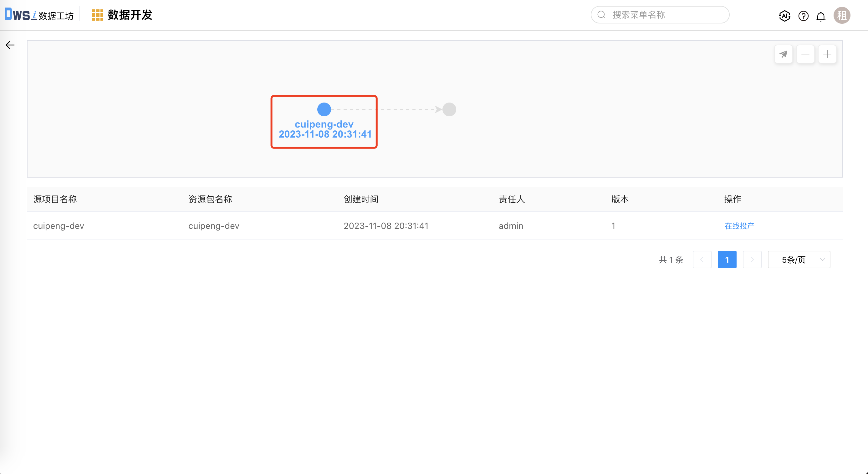Open the help question mark icon
Screen dimensions: 868x474
803,16
